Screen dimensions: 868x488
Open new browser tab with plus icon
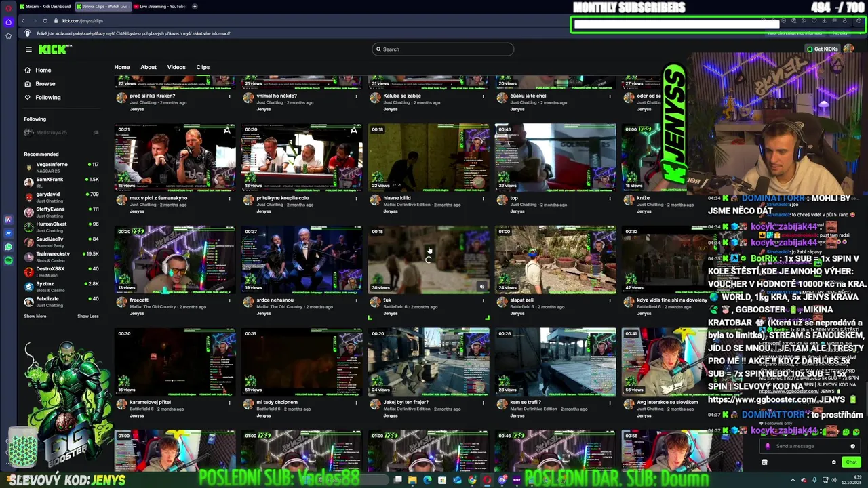(x=195, y=6)
